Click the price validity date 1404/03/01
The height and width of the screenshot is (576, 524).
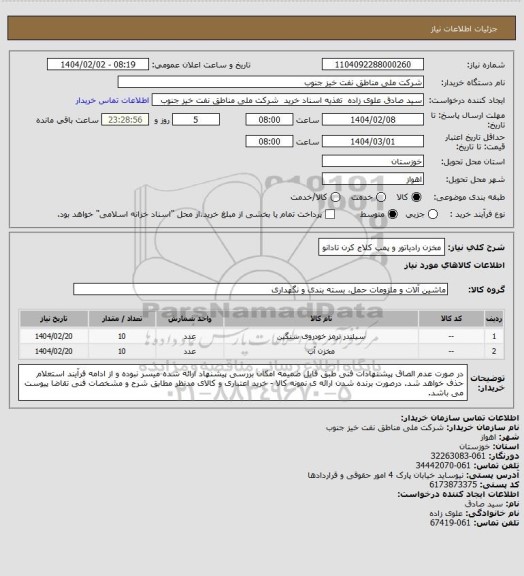pos(373,141)
